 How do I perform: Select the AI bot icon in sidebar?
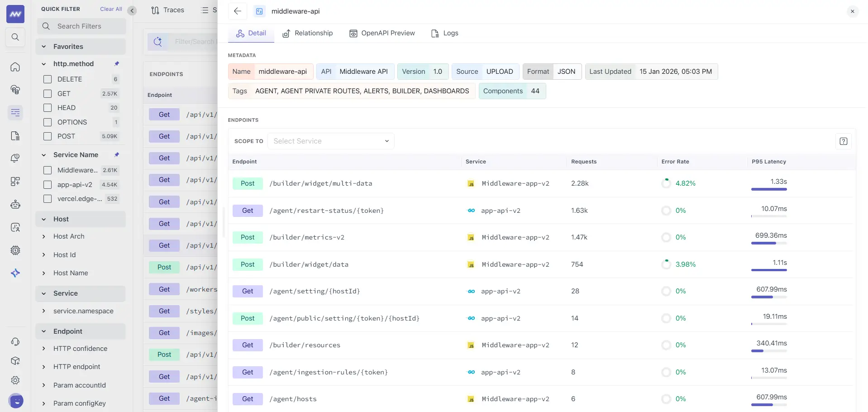tap(15, 204)
